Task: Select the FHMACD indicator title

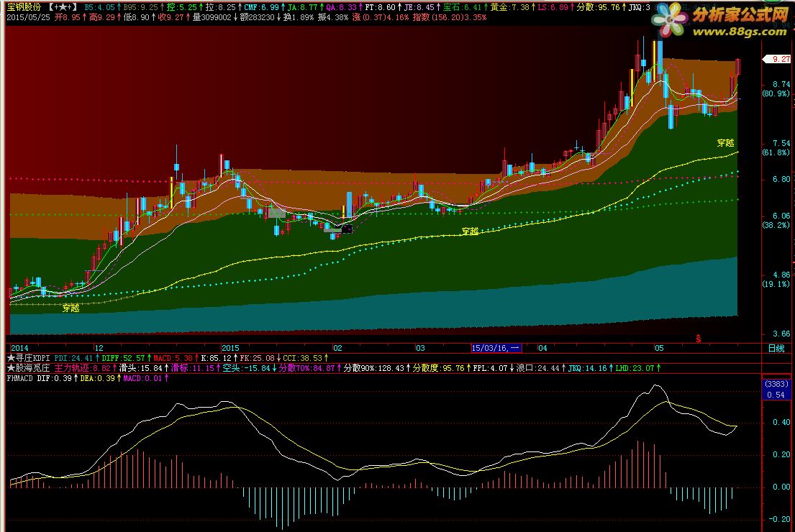Action: pos(19,378)
